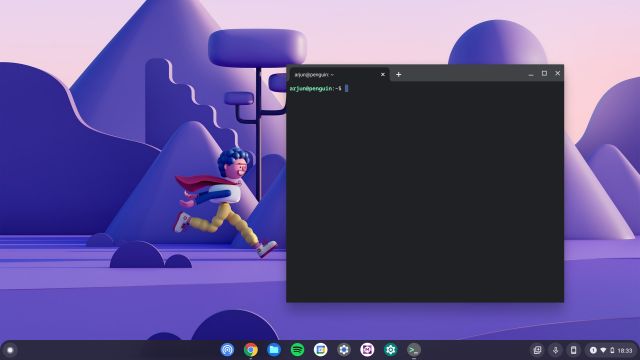This screenshot has width=640, height=360.
Task: Open the notification indicator in status area
Action: point(593,350)
